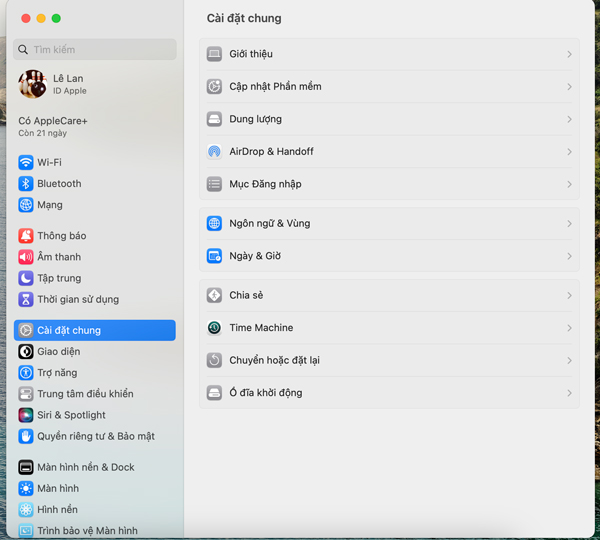Select Thời gian sử dụng label
The image size is (600, 540).
78,299
